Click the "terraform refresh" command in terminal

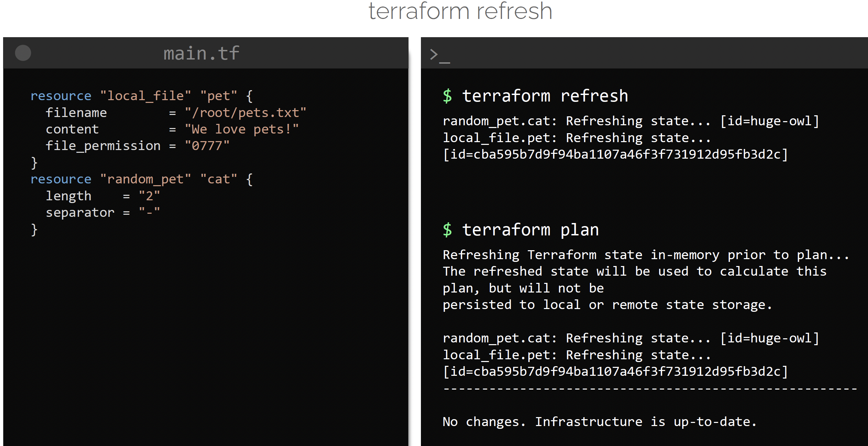[x=545, y=96]
